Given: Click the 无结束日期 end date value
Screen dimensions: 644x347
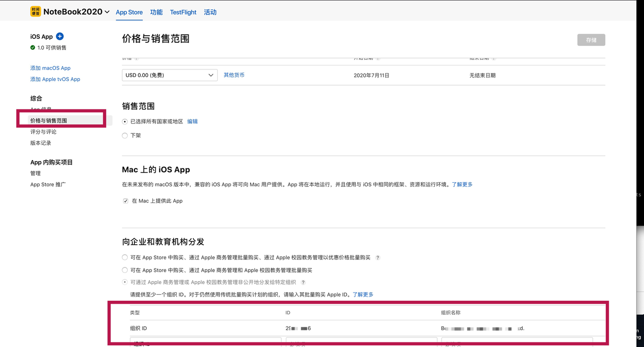Looking at the screenshot, I should coord(482,75).
